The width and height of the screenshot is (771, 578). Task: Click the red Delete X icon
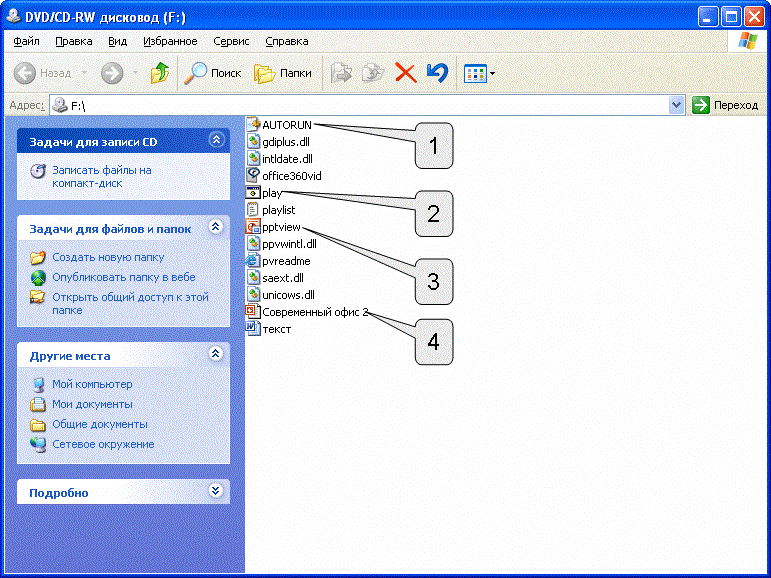click(x=406, y=73)
